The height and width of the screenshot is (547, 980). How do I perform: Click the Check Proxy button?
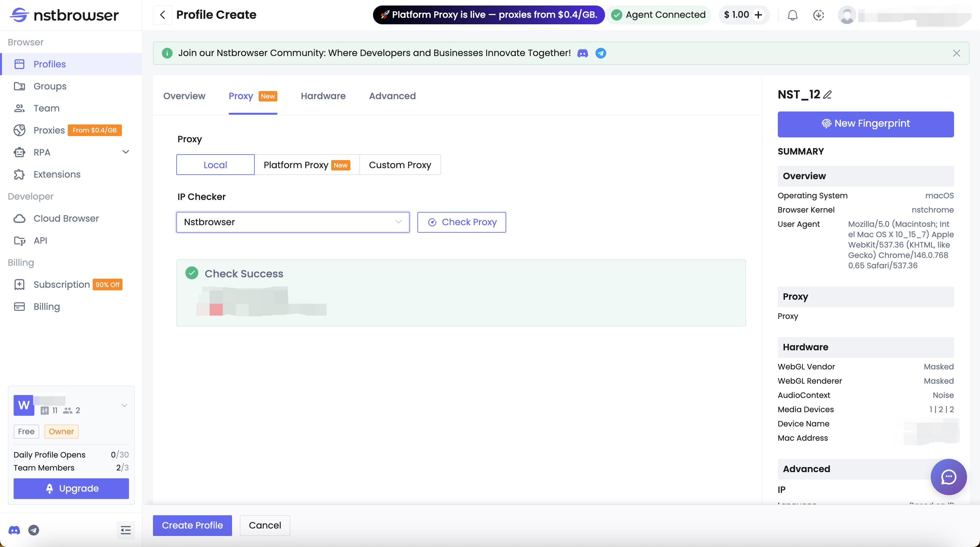coord(461,222)
